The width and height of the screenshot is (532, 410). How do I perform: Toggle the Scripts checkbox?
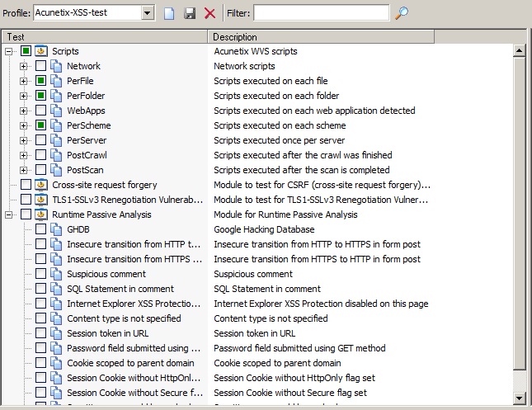pos(26,51)
